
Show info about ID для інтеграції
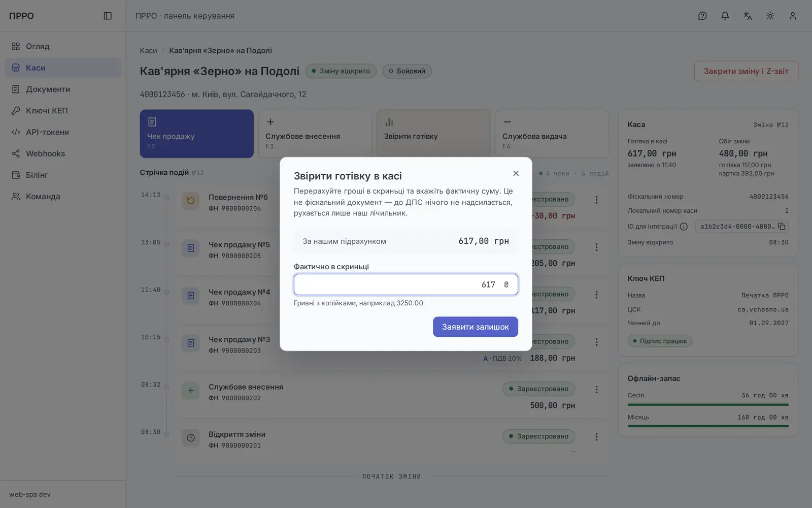(684, 227)
